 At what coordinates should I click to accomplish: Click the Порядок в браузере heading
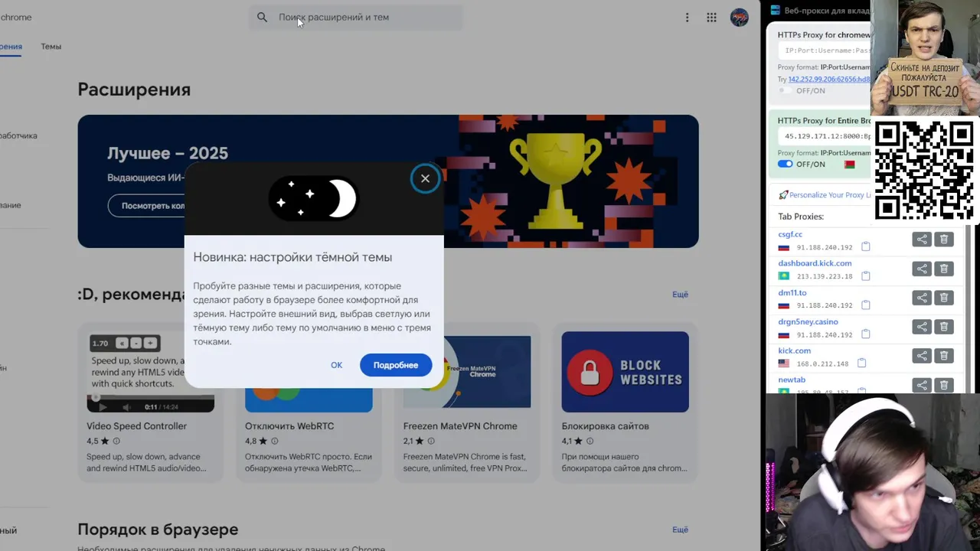[158, 530]
